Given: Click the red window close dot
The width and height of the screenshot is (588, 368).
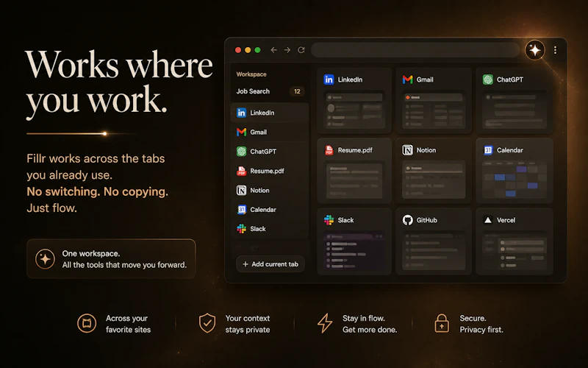Looking at the screenshot, I should point(238,50).
